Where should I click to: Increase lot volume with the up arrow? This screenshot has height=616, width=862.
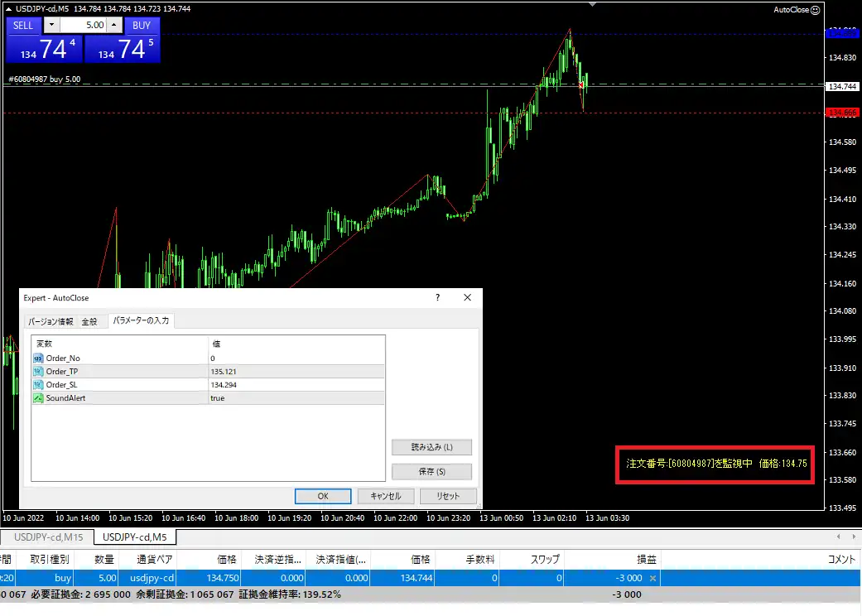[x=114, y=26]
